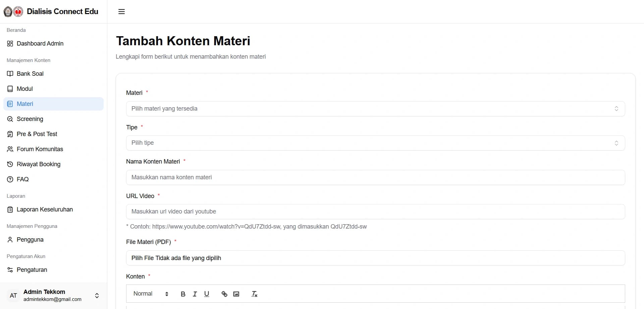644x309 pixels.
Task: Focus the URL Video input field
Action: point(375,211)
